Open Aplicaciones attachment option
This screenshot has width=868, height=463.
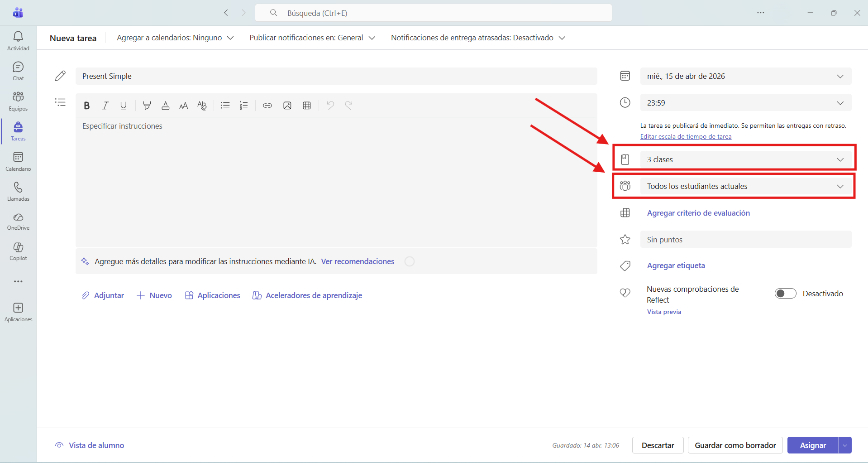213,295
